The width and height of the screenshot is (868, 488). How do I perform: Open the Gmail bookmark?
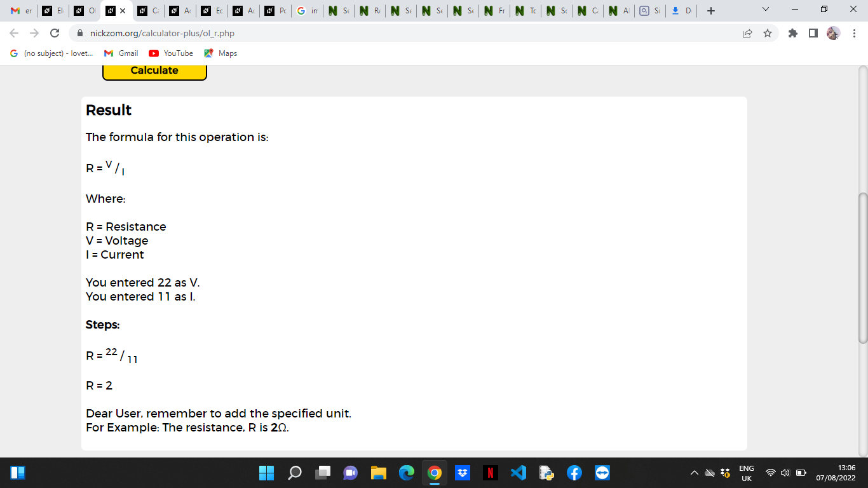(x=121, y=53)
